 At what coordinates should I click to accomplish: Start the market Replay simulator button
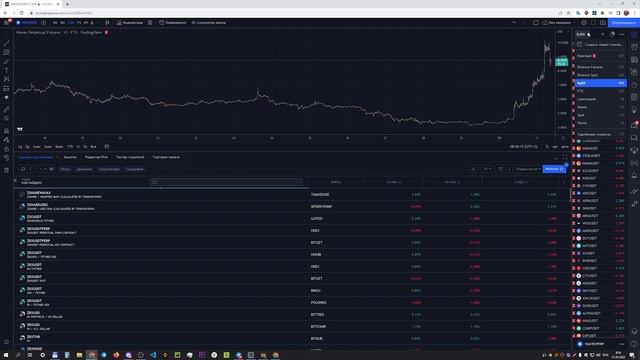[x=208, y=22]
